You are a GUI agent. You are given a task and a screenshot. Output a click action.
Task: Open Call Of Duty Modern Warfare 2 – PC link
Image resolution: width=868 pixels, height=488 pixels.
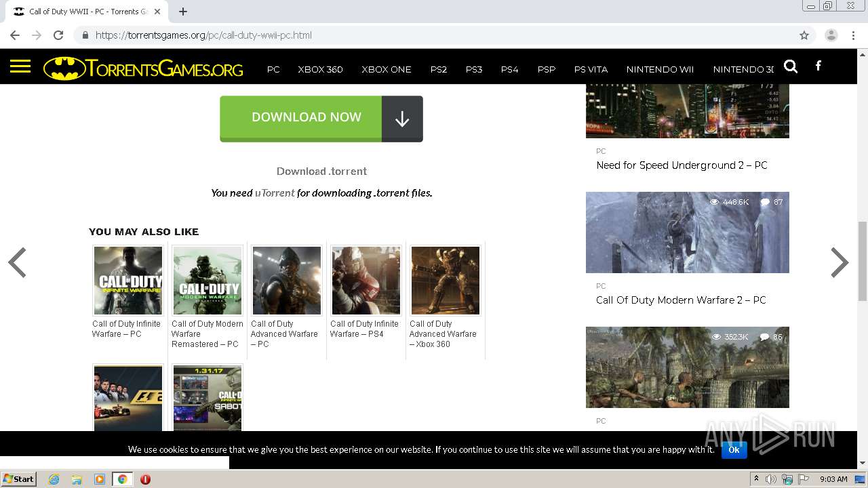(681, 300)
